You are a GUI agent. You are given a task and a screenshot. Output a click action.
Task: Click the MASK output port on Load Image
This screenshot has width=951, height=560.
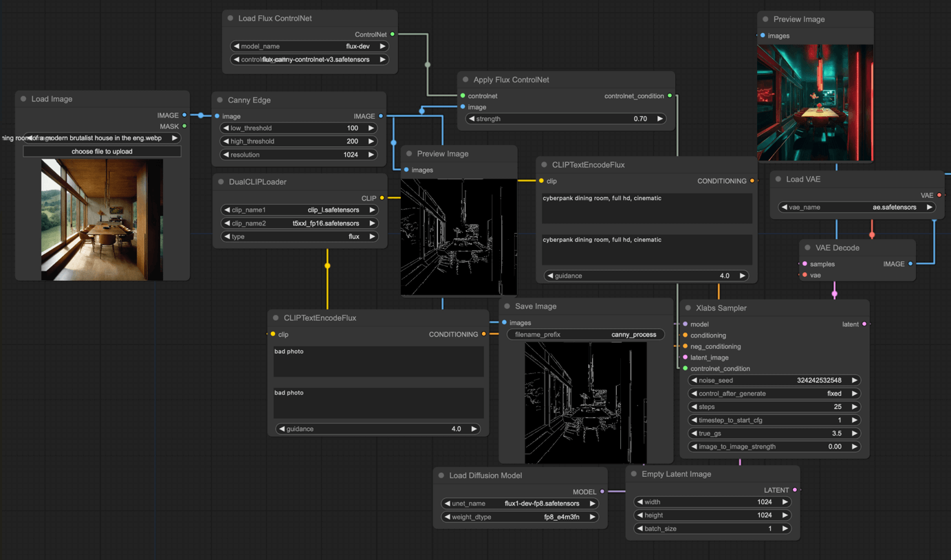[184, 126]
